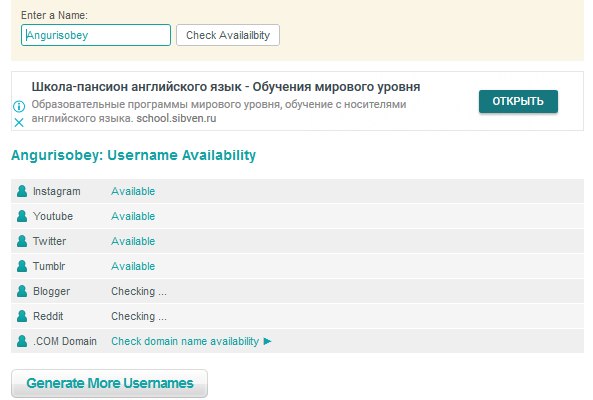Close the ad with the X icon
This screenshot has width=593, height=400.
pos(19,122)
